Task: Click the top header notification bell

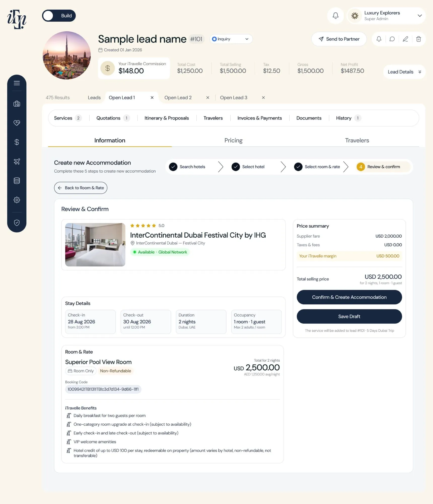Action: click(336, 16)
